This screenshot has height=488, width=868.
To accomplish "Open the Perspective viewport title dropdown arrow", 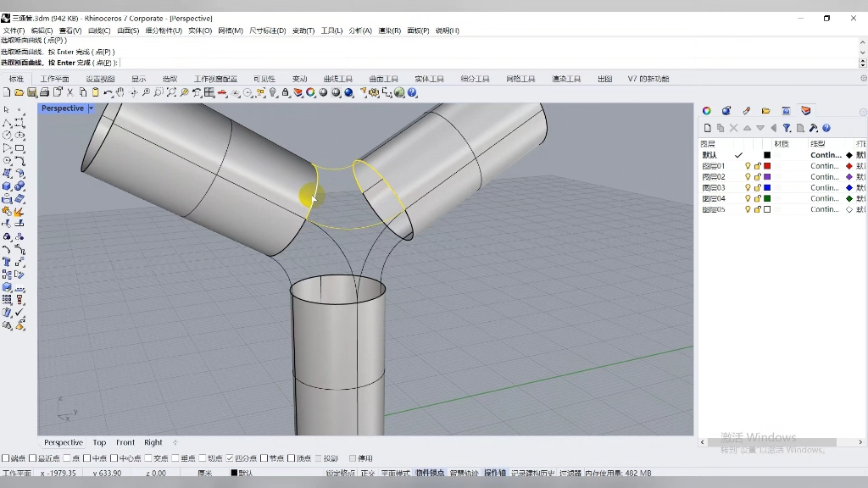I will (x=91, y=108).
